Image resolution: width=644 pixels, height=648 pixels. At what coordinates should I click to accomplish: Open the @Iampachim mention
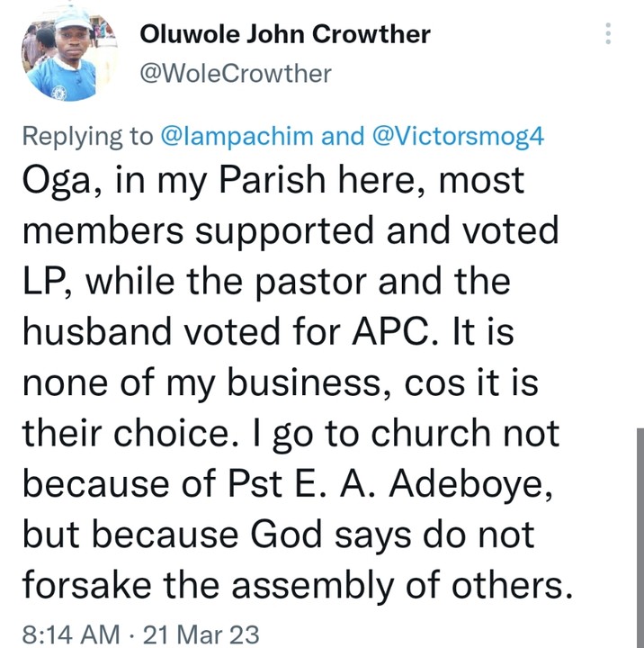point(237,136)
